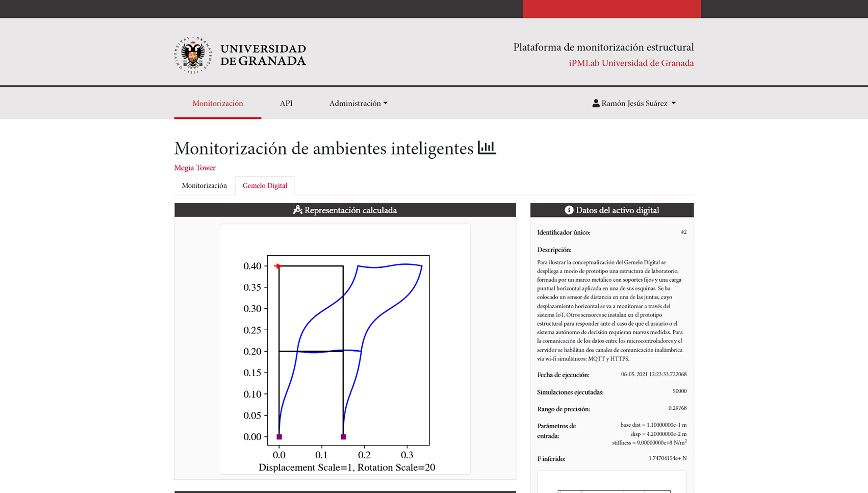Screen dimensions: 868x493
Task: Click the UNIVERSIDAD DE GRANADA wordmark
Action: coord(263,55)
